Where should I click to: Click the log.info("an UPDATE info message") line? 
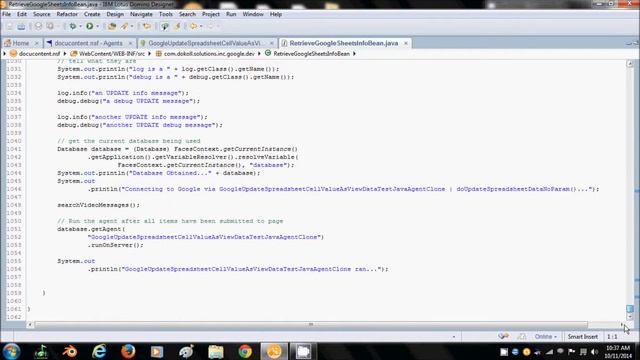click(123, 93)
